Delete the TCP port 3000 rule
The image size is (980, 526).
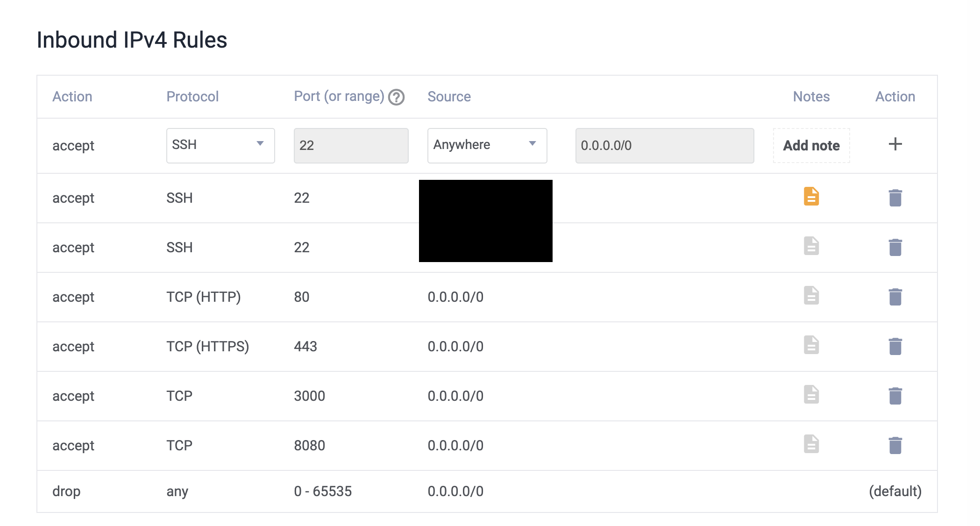click(x=895, y=396)
